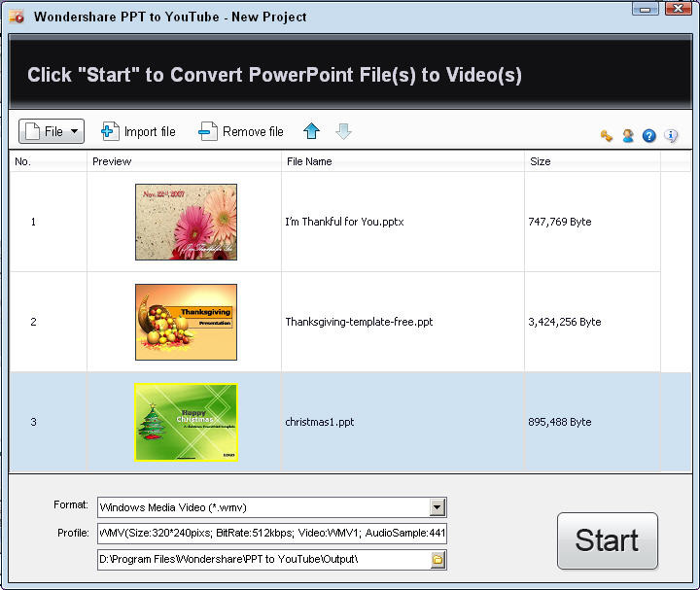Select file christmas1.ppt
This screenshot has height=590, width=700.
point(320,422)
